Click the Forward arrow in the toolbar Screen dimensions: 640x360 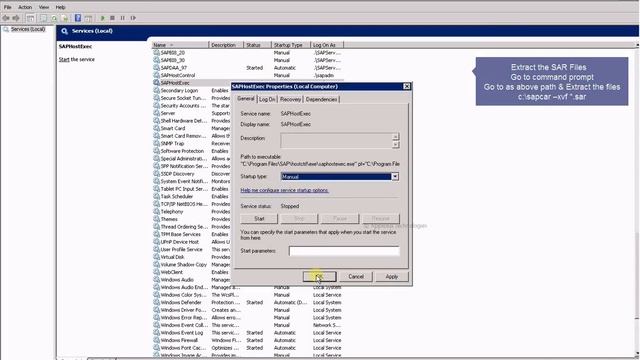click(x=16, y=18)
